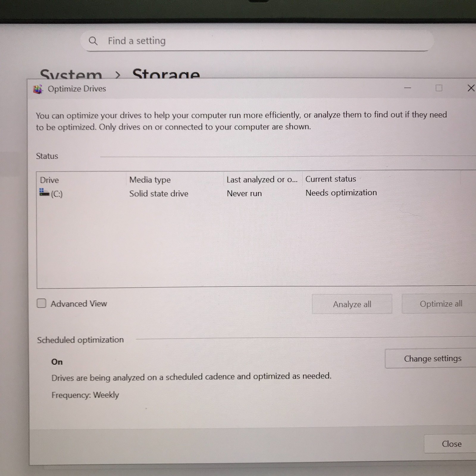The height and width of the screenshot is (476, 476).
Task: Close the Optimize Drives window via X
Action: pos(471,88)
